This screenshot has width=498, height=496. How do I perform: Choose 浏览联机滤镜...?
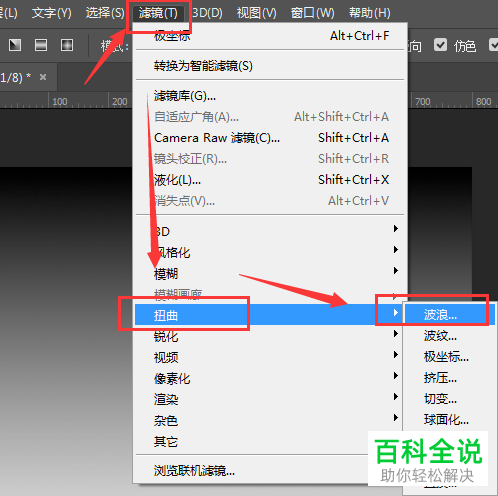click(252, 470)
